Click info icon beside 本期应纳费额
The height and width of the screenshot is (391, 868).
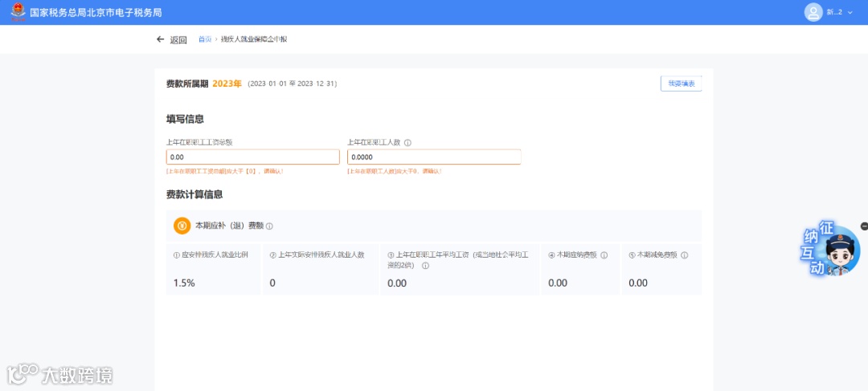pyautogui.click(x=604, y=255)
